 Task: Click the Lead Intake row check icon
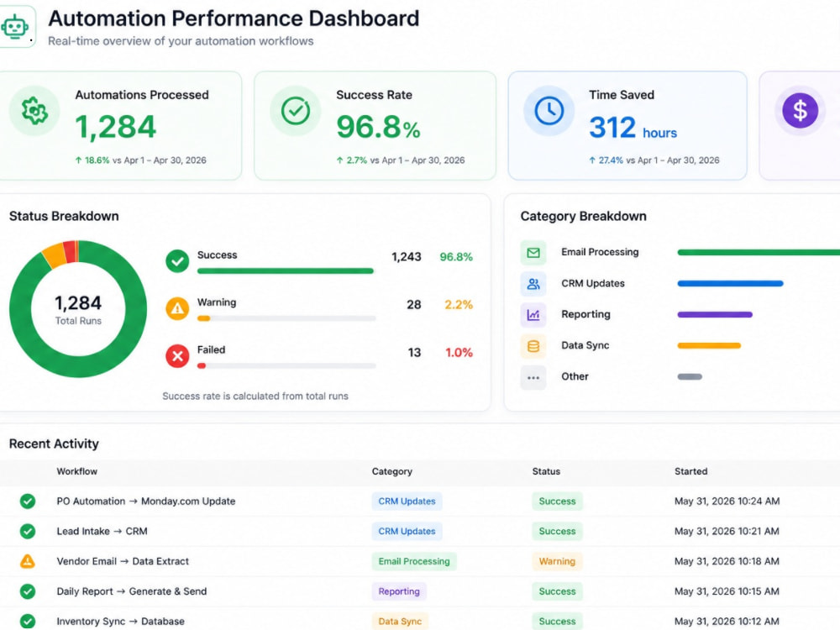[x=28, y=532]
